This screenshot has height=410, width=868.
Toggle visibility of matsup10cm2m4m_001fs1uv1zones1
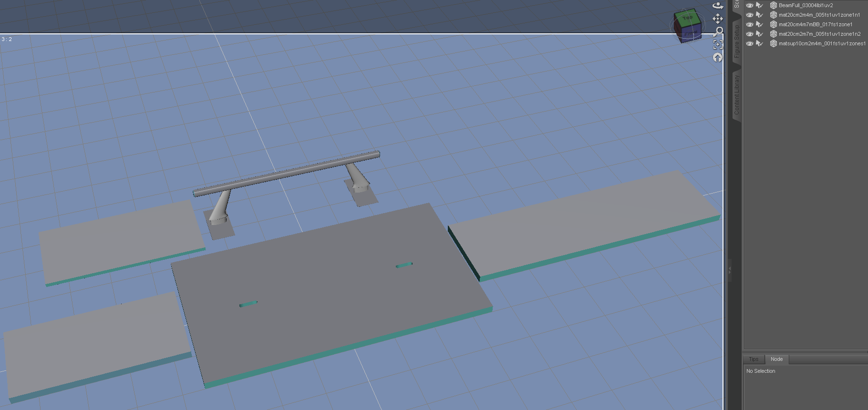(750, 43)
